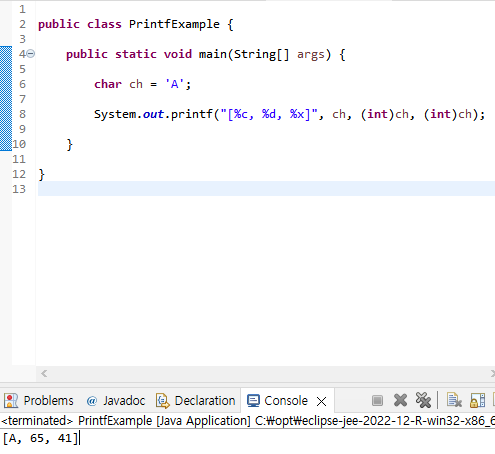495x454 pixels.
Task: Click the 'class' keyword on line 2
Action: [x=104, y=24]
